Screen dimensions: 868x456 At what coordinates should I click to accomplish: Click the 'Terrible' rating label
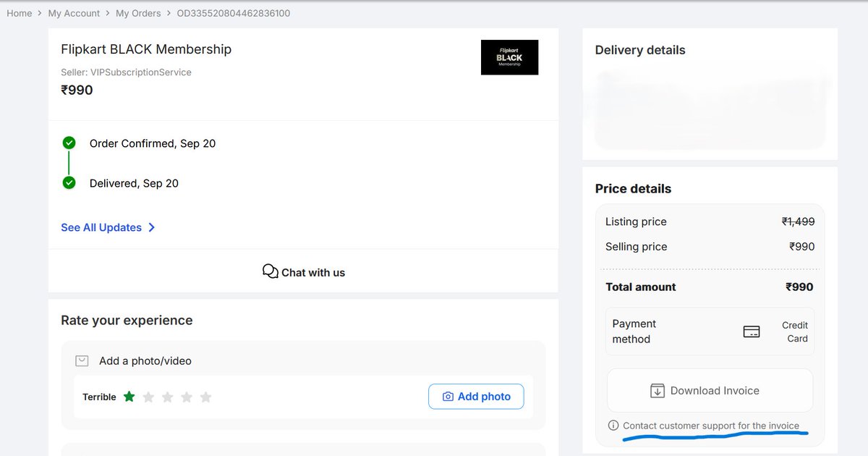[x=99, y=397]
